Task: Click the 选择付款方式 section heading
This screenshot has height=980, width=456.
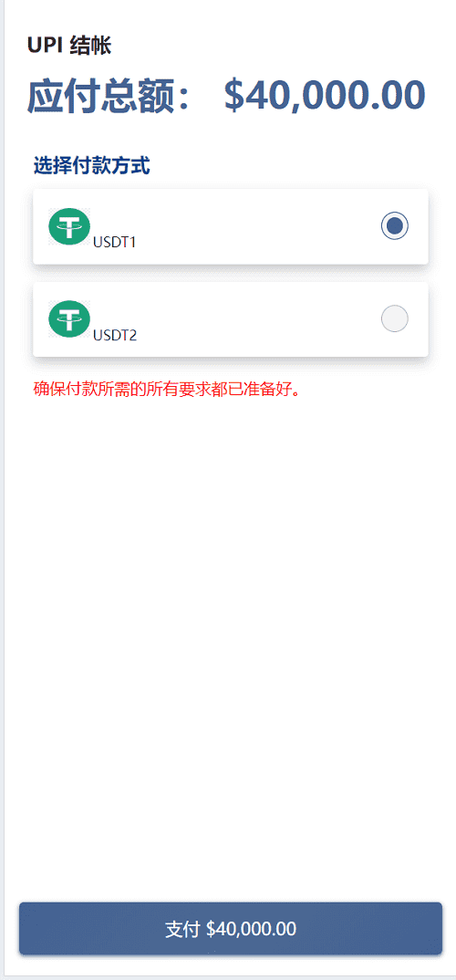Action: tap(91, 166)
